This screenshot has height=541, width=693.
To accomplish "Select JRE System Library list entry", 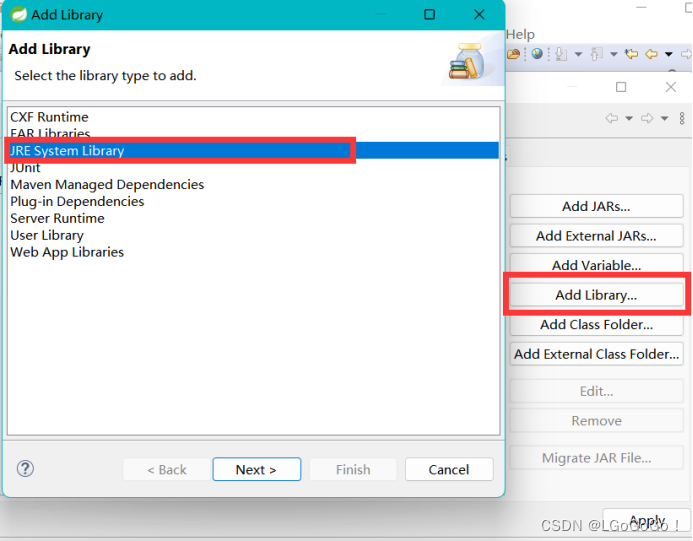I will 254,151.
